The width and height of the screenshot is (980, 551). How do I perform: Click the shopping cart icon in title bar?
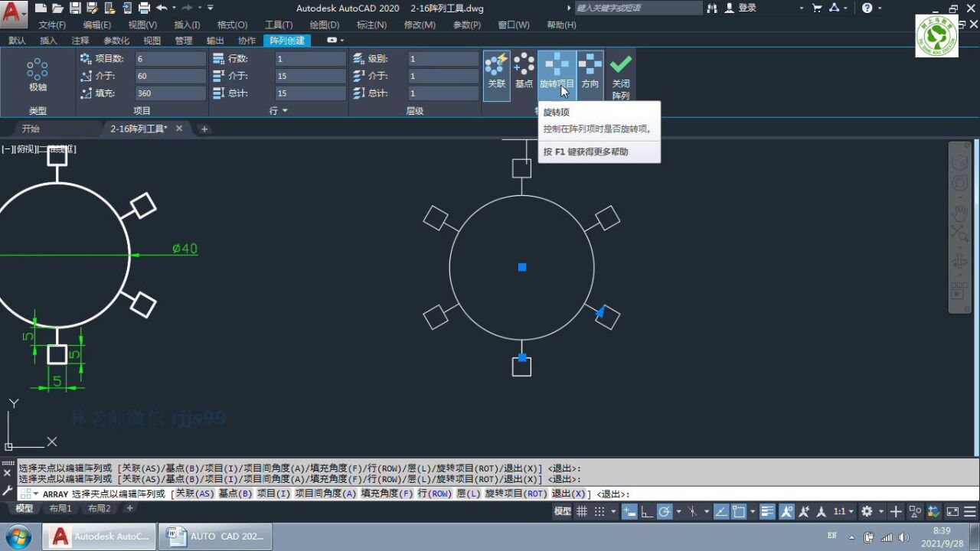pyautogui.click(x=817, y=8)
